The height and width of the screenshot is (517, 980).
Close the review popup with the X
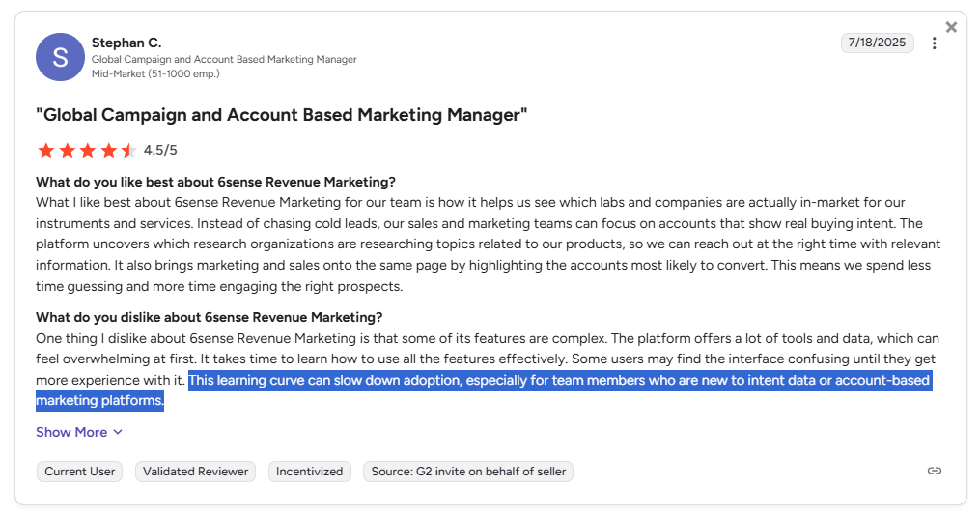951,27
